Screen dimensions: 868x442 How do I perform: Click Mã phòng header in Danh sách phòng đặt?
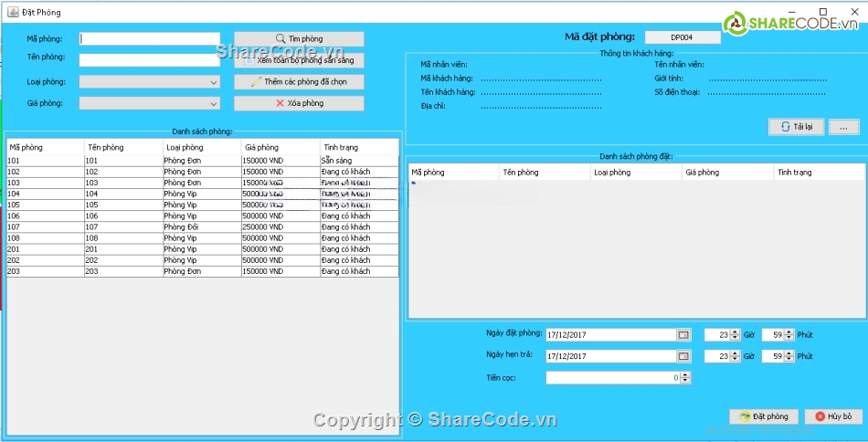pyautogui.click(x=454, y=172)
